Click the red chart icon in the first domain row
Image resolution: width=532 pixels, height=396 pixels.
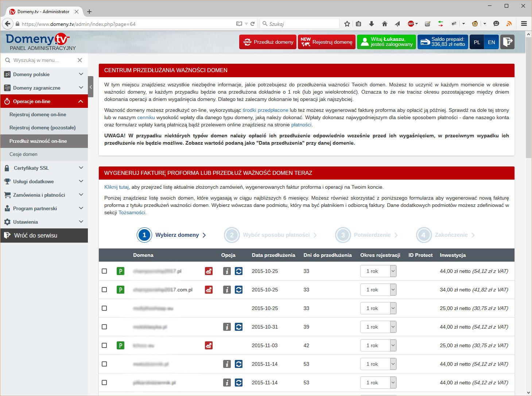point(209,271)
